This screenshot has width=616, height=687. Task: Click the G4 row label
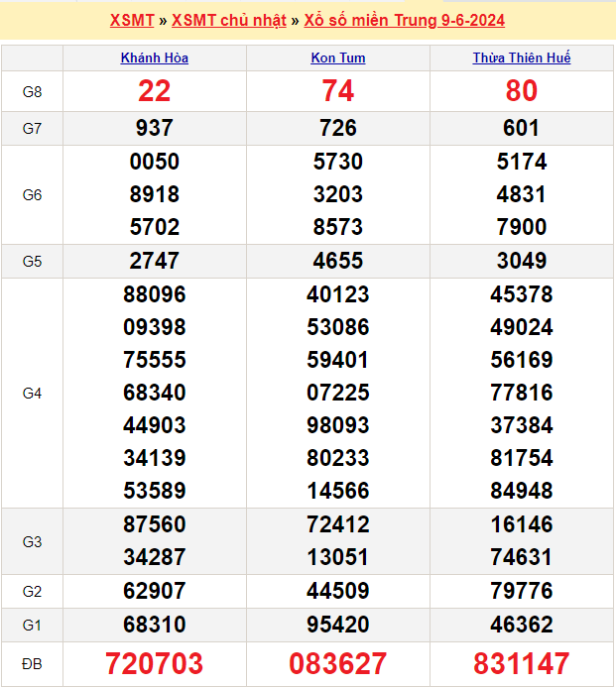pyautogui.click(x=32, y=393)
